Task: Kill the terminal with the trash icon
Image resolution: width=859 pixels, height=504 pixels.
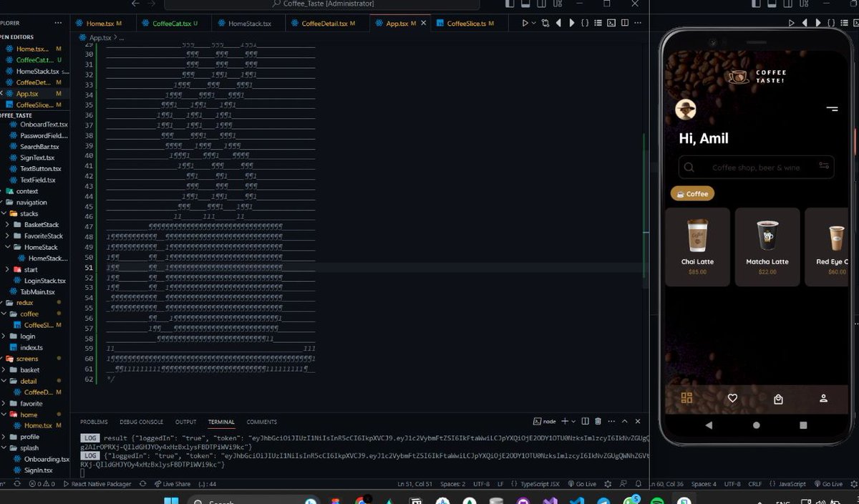Action: click(x=598, y=421)
